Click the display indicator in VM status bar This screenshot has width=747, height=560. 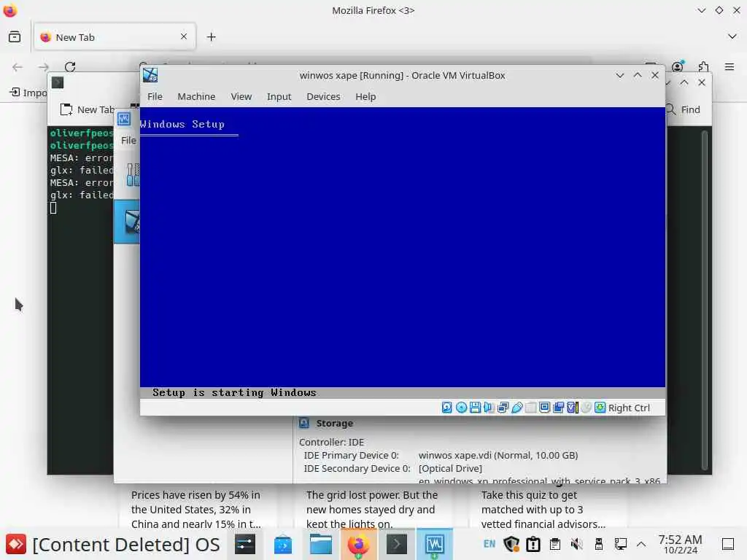click(544, 408)
